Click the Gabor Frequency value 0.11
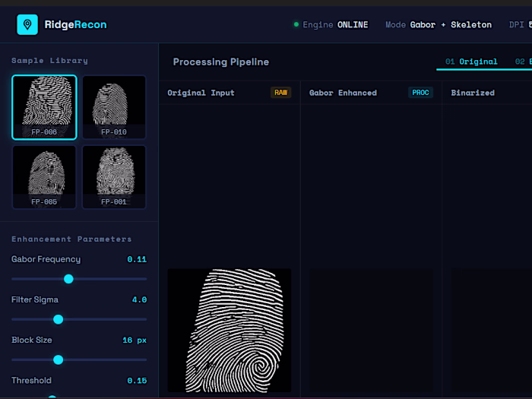This screenshot has height=399, width=532. point(137,259)
